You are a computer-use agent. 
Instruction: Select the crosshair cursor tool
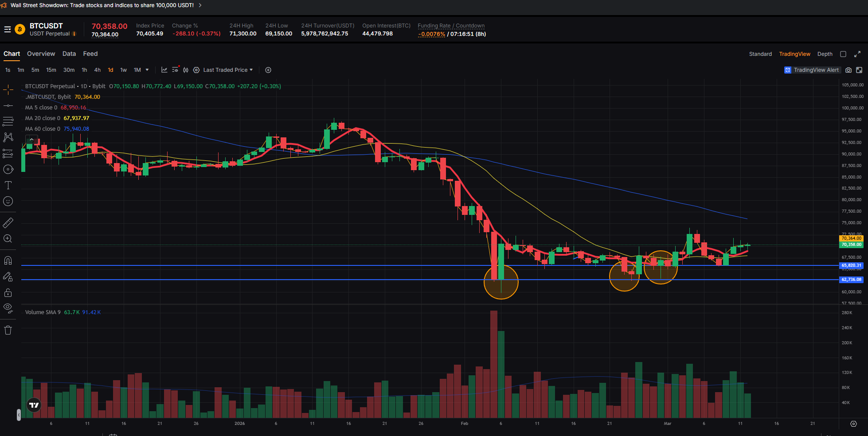[8, 90]
